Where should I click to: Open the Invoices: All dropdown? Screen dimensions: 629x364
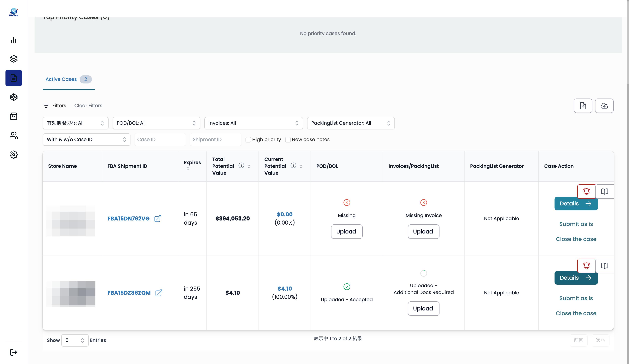(x=254, y=123)
